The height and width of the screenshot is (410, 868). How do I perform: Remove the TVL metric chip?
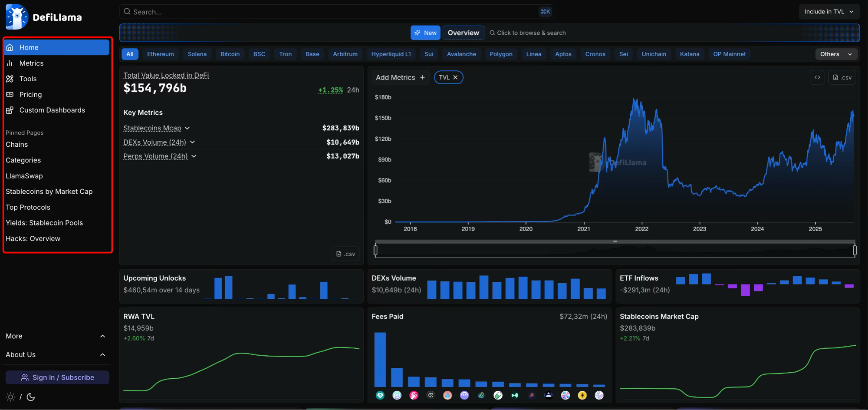pyautogui.click(x=455, y=77)
